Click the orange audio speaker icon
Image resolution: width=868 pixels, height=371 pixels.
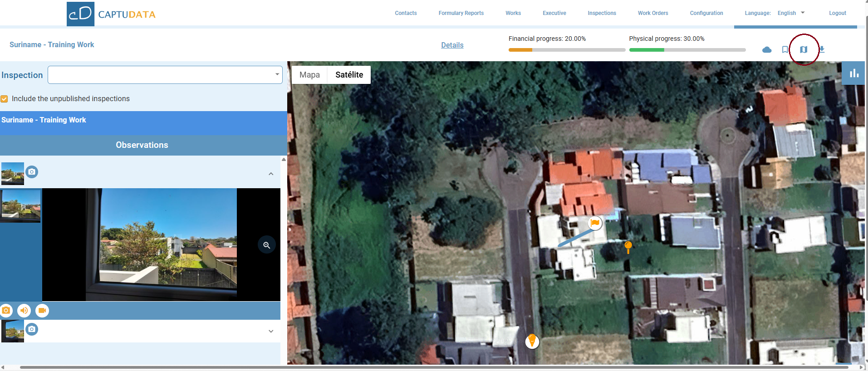[x=24, y=311]
